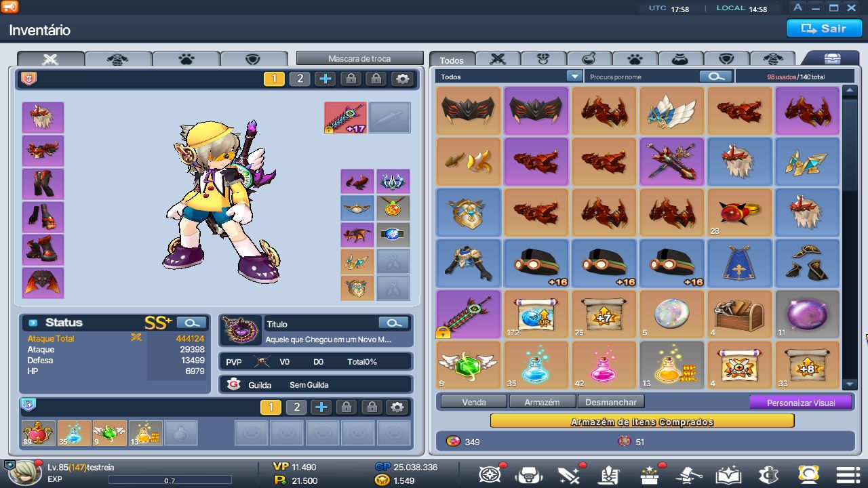Click the inventory scrollbar down arrow
This screenshot has width=868, height=488.
tap(850, 384)
